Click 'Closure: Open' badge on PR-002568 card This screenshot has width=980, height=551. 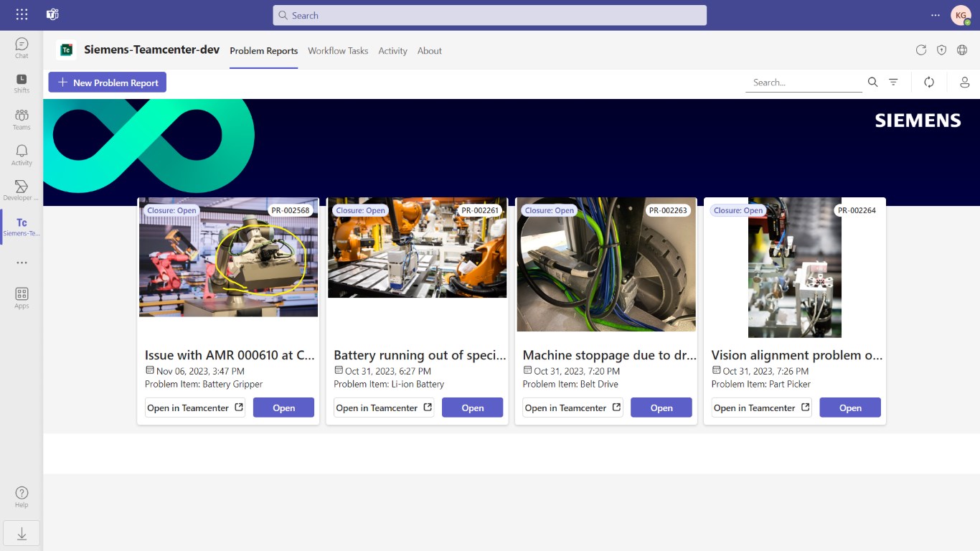click(x=171, y=210)
